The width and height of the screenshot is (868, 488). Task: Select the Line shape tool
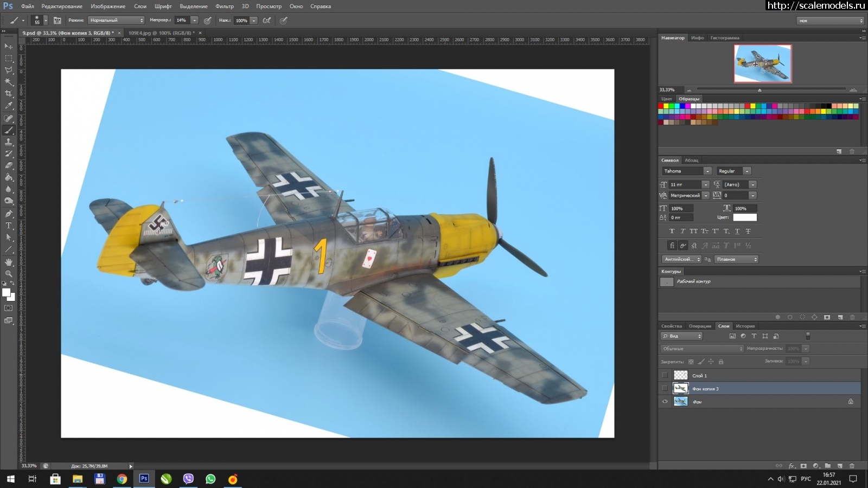pos(9,249)
